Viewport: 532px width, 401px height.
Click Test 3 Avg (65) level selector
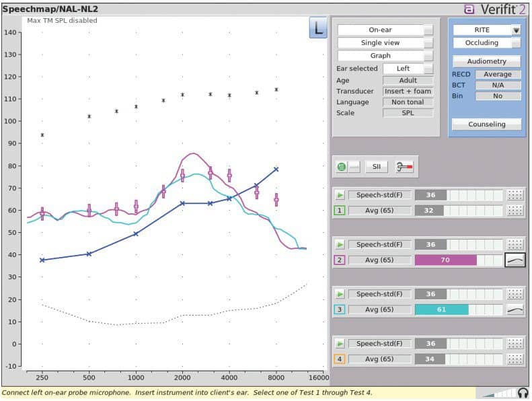[379, 309]
